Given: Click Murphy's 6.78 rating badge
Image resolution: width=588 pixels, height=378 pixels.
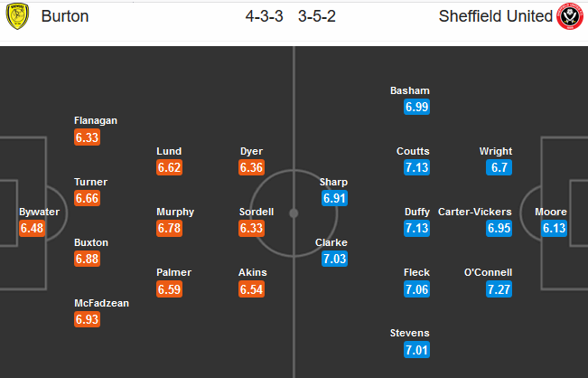Looking at the screenshot, I should tap(169, 228).
